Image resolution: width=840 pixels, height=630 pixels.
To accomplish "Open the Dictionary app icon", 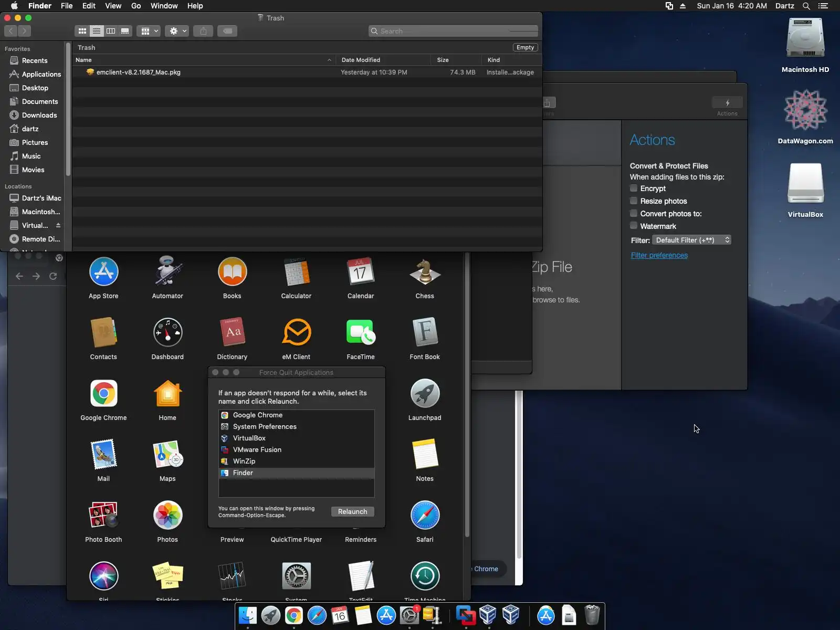I will point(232,333).
